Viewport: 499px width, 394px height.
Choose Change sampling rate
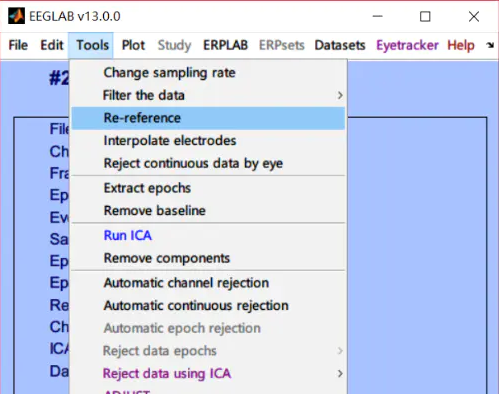coord(208,73)
